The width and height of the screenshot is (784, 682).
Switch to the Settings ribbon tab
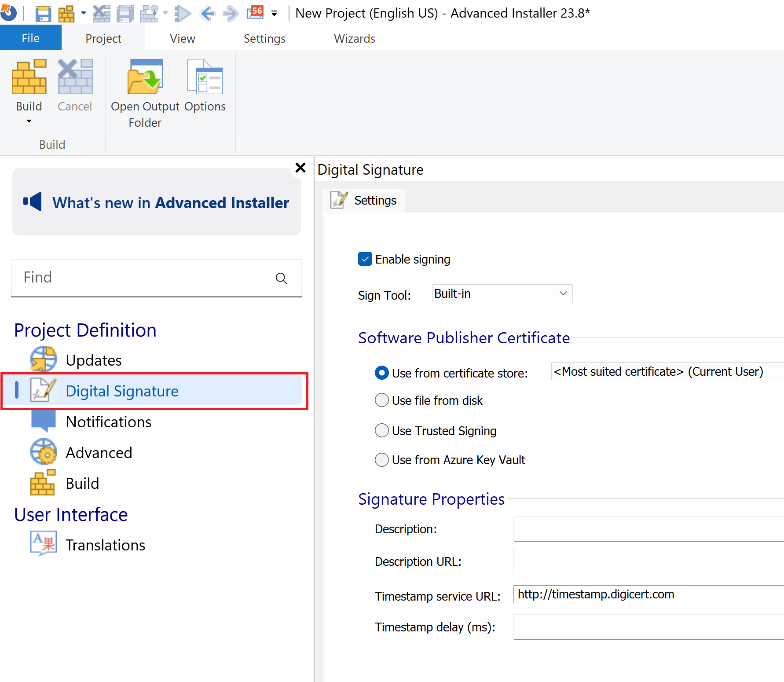click(x=264, y=38)
